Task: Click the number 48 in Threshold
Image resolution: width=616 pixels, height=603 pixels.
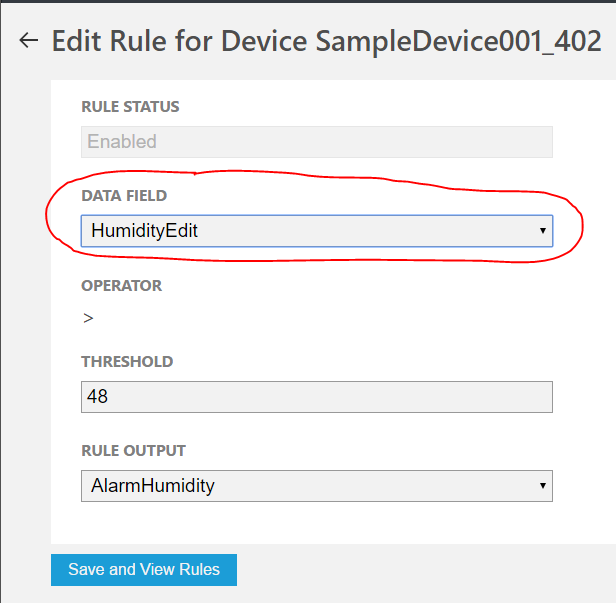Action: (98, 397)
